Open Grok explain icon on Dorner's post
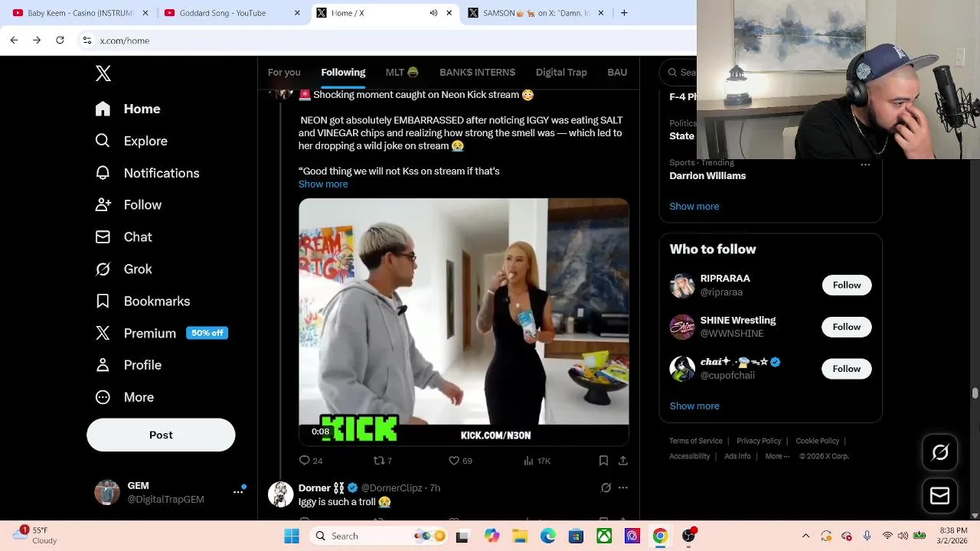 coord(606,487)
